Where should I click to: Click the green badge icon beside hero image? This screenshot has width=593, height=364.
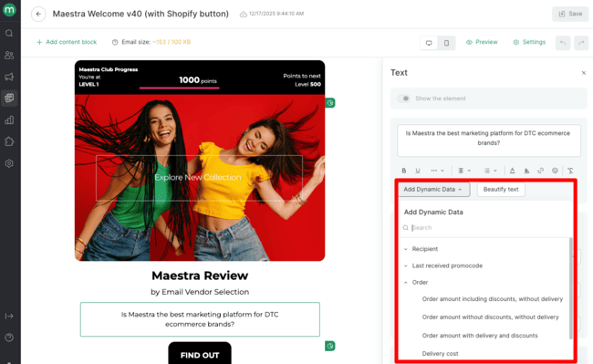(329, 103)
